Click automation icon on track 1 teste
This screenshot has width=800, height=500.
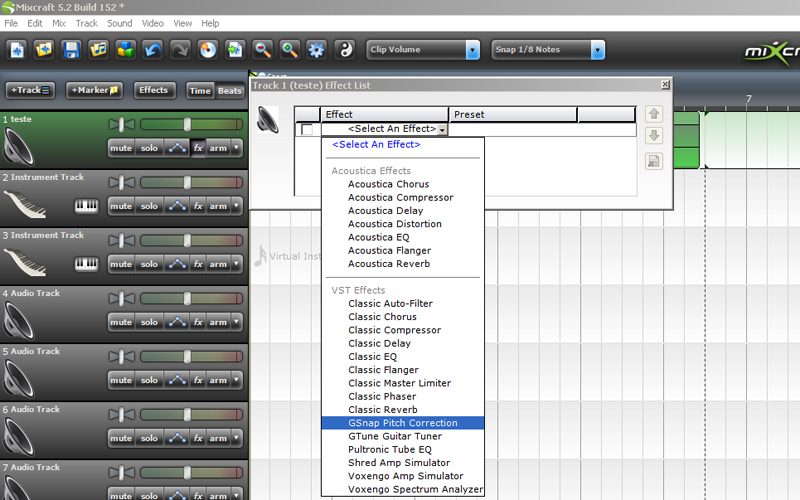coord(178,148)
